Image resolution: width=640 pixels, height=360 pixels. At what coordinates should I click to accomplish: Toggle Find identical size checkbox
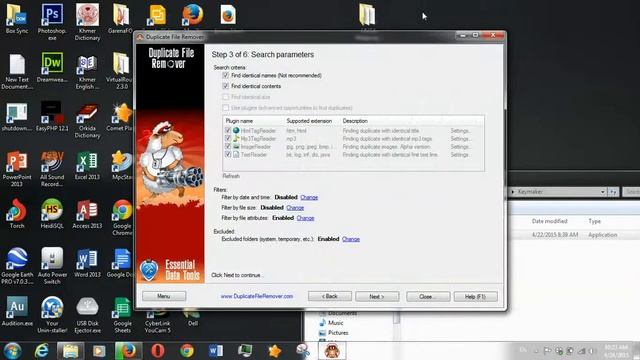226,97
